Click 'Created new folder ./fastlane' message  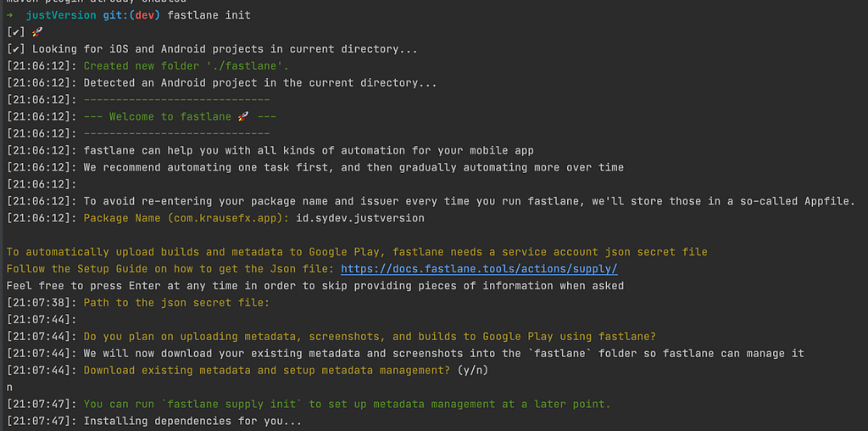pos(186,66)
